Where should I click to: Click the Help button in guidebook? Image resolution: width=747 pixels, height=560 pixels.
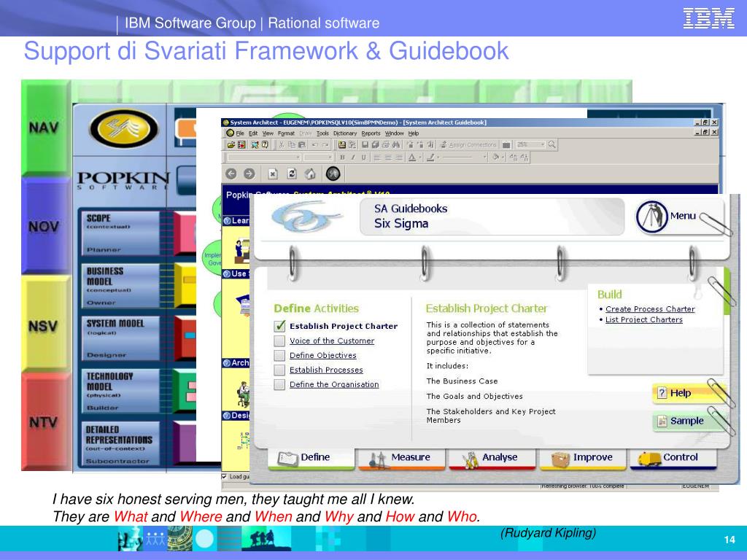click(x=689, y=393)
